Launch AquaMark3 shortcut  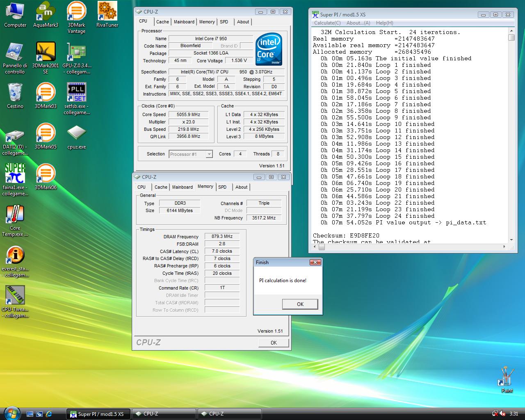coord(46,15)
